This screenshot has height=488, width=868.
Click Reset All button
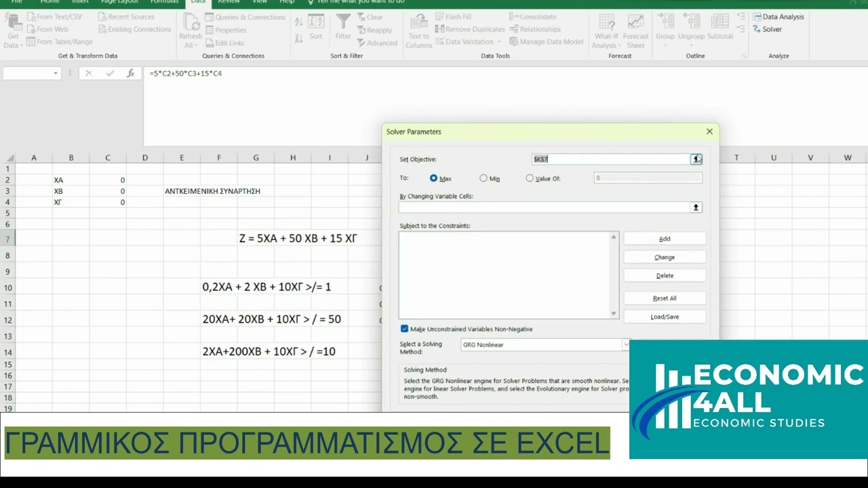665,298
